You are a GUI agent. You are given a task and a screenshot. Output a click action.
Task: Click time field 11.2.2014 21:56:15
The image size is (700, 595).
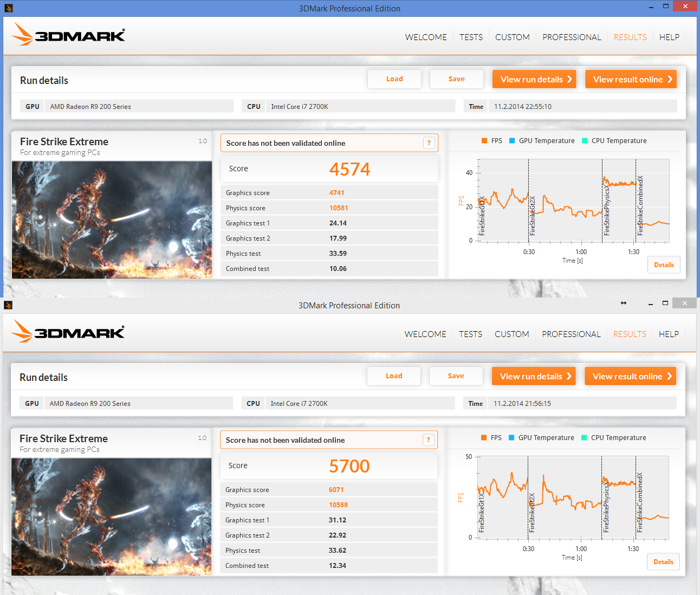click(x=582, y=403)
